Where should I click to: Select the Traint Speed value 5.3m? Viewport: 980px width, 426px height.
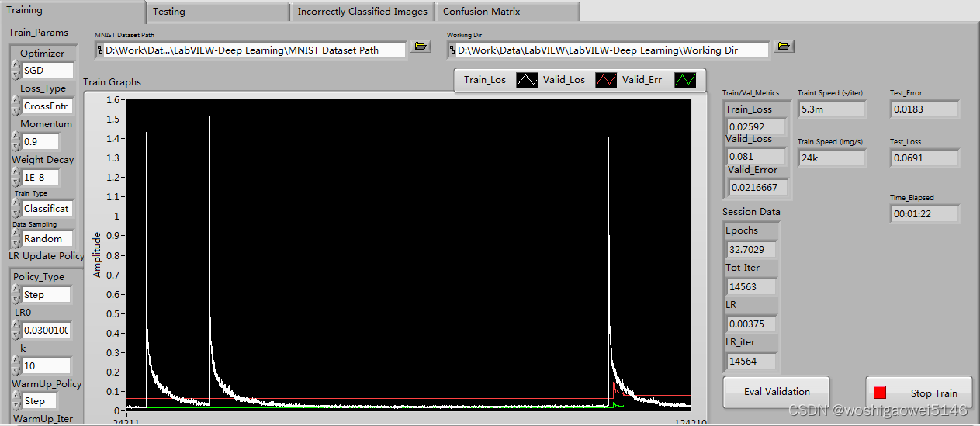click(832, 109)
